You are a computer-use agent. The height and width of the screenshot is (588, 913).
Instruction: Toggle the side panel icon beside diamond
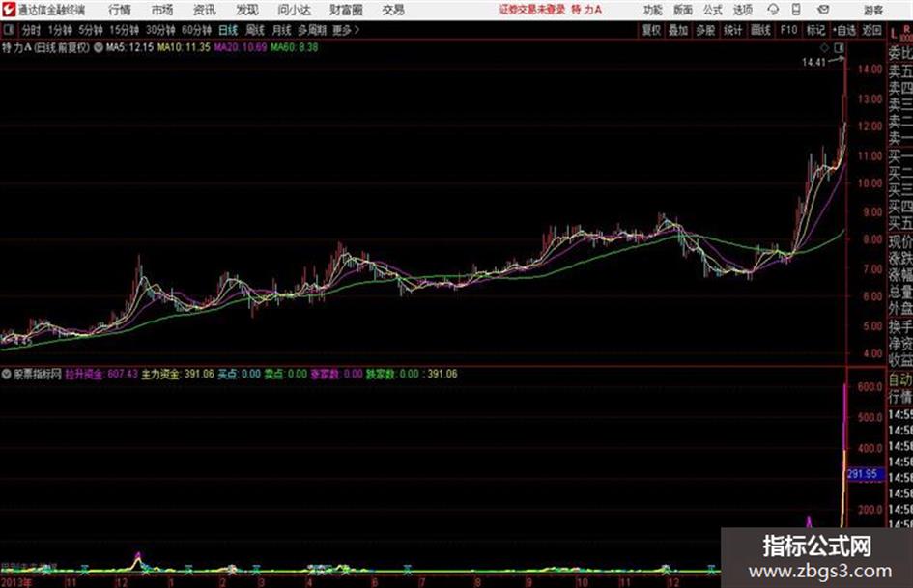pos(839,47)
